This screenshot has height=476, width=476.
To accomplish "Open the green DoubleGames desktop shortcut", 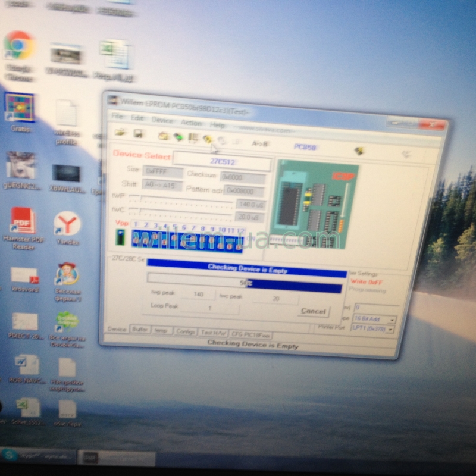I will tap(67, 329).
